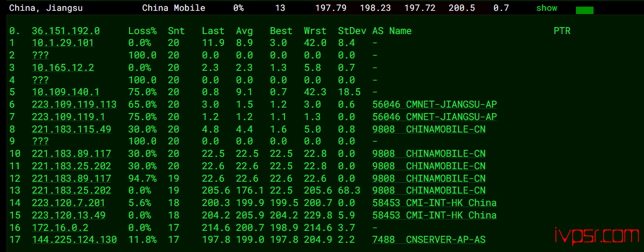The height and width of the screenshot is (252, 644).
Task: Click the 18.5 StDev value
Action: point(349,92)
